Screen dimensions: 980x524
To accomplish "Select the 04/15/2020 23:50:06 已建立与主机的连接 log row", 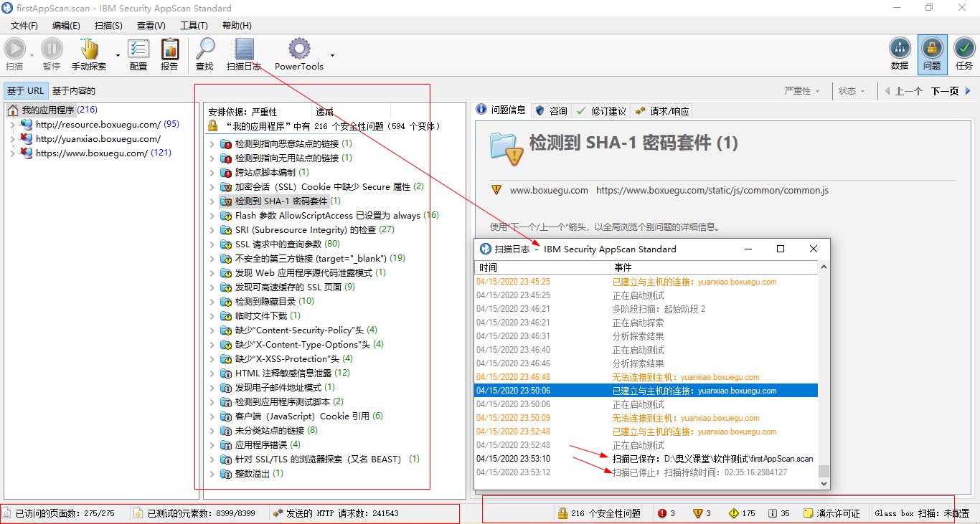I will click(x=646, y=391).
